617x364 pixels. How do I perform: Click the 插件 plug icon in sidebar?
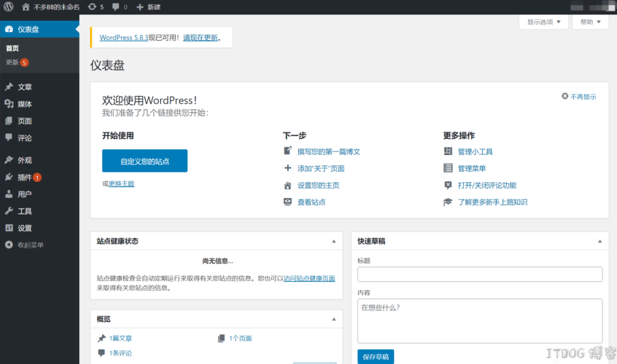point(9,177)
